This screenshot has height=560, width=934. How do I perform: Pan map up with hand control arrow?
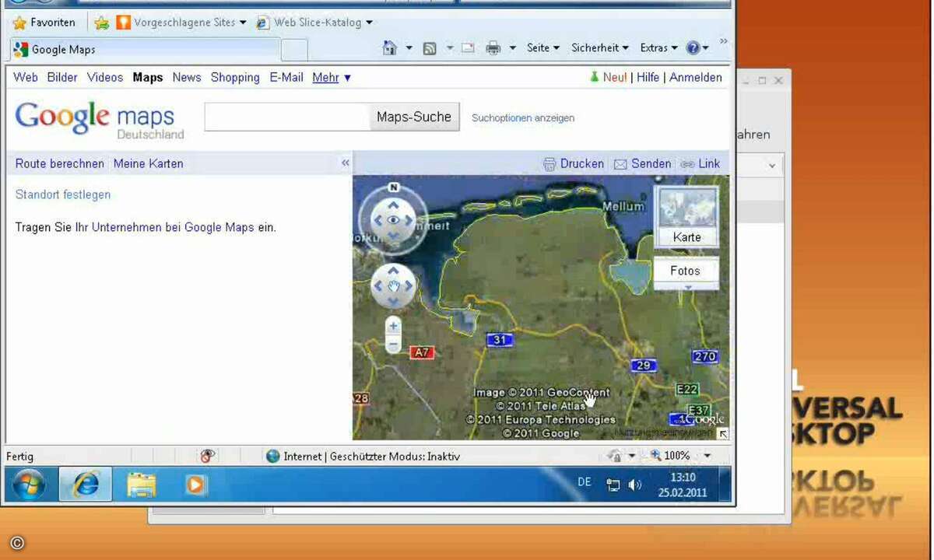(x=393, y=271)
